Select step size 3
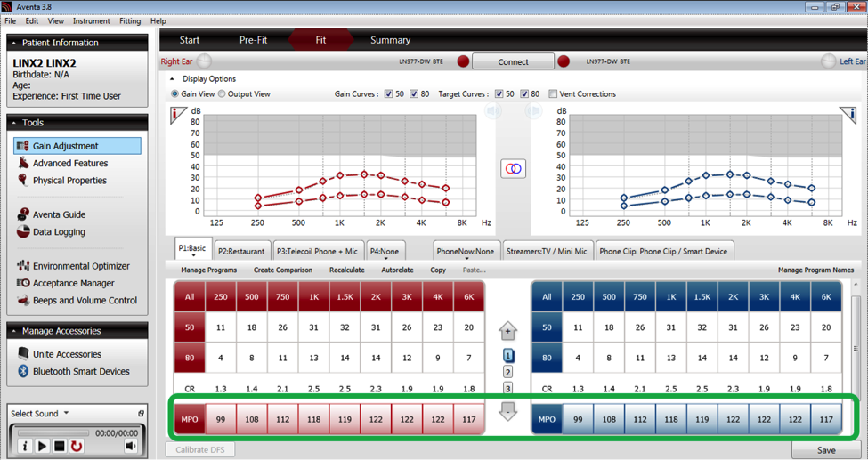The height and width of the screenshot is (460, 868). tap(507, 388)
